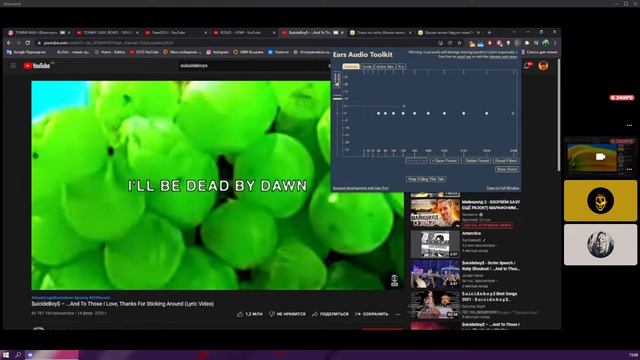The height and width of the screenshot is (360, 640).
Task: Click the rightmost white EQ filter dot
Action: click(487, 113)
